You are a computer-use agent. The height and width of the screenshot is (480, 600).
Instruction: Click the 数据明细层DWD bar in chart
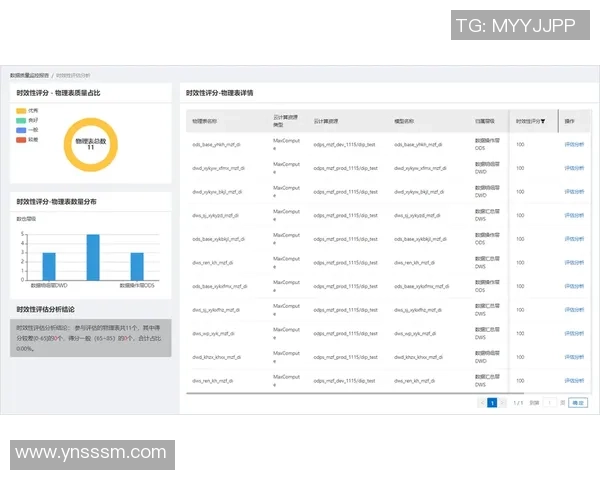click(x=49, y=266)
